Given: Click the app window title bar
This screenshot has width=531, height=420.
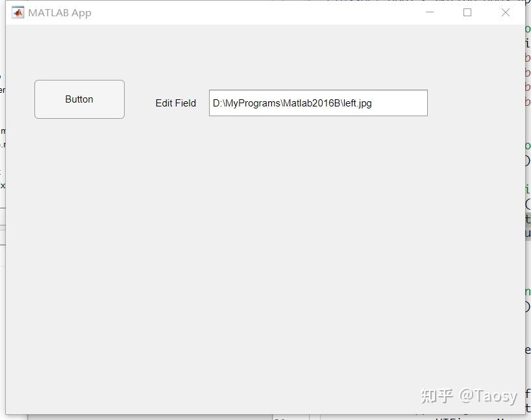Looking at the screenshot, I should tap(260, 12).
